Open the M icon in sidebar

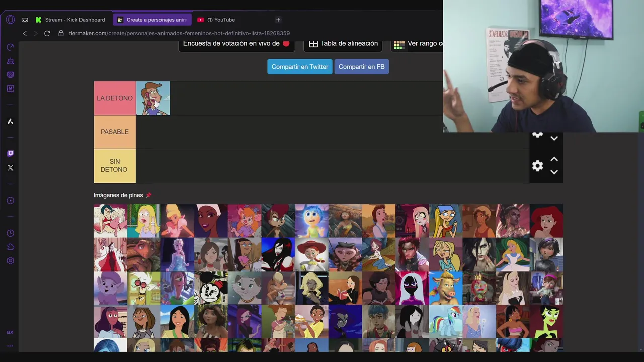10,88
